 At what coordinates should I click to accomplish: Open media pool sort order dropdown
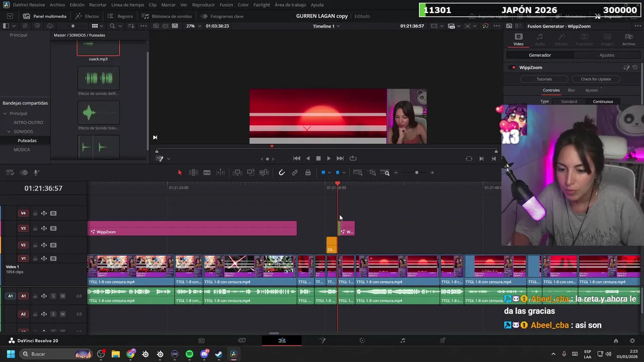131,26
